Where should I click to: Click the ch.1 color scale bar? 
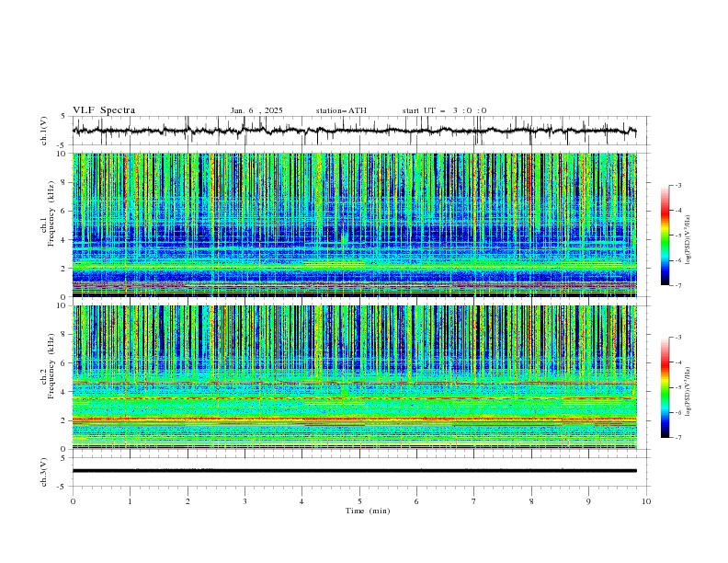[x=665, y=236]
